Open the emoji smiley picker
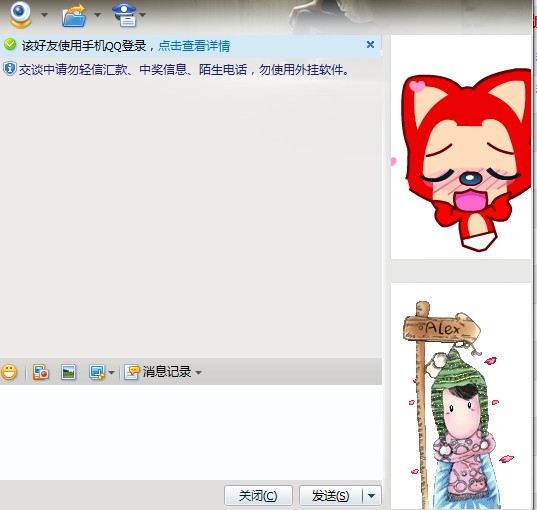Image resolution: width=537 pixels, height=510 pixels. [x=9, y=372]
